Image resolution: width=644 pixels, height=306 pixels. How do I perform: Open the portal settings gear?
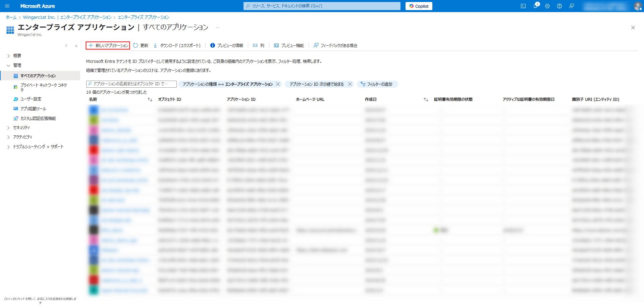pos(547,6)
